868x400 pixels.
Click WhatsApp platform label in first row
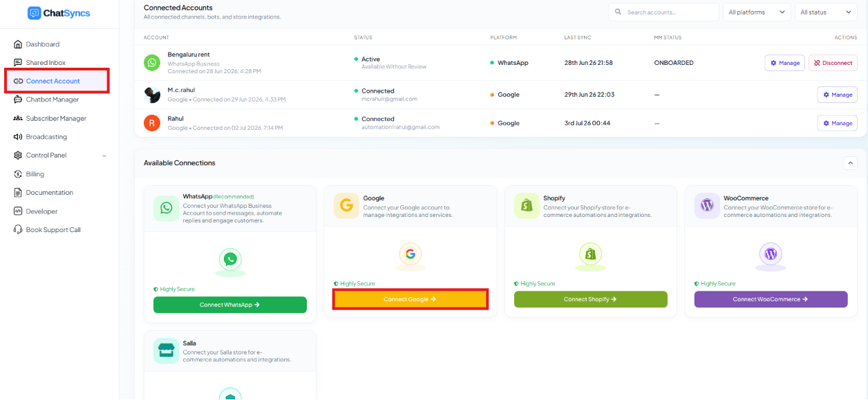[513, 63]
